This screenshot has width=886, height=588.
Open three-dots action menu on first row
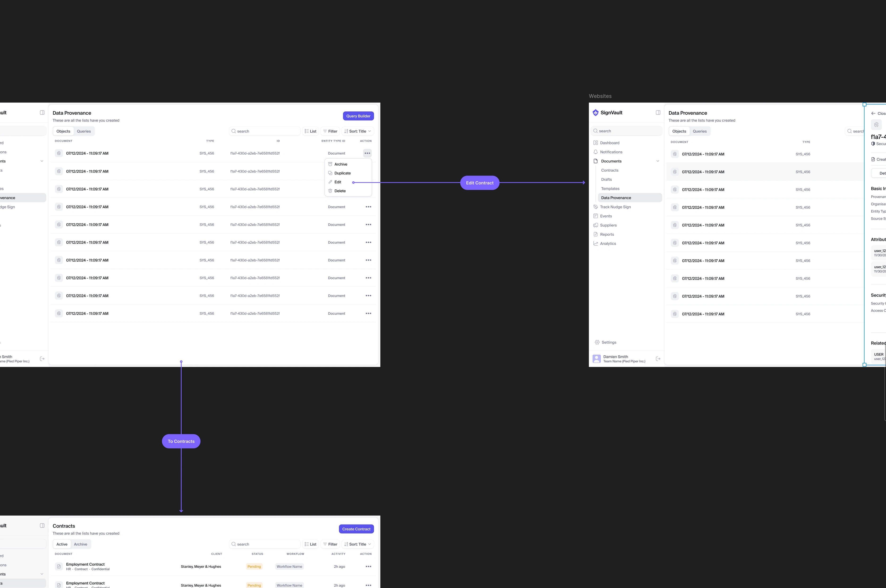click(x=367, y=153)
